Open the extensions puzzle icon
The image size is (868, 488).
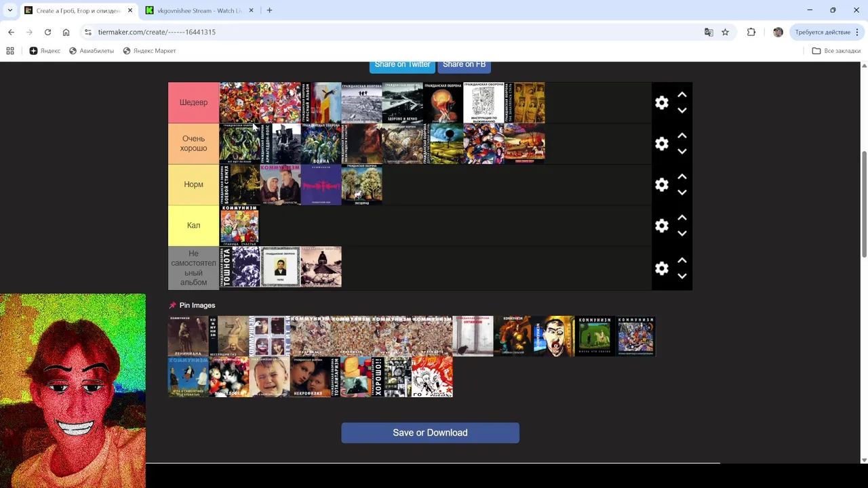coord(751,32)
